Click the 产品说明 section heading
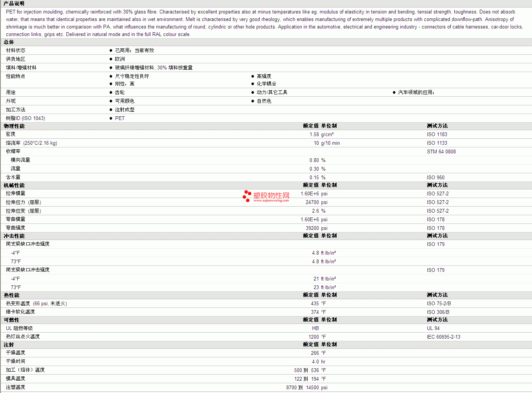 (x=14, y=3)
